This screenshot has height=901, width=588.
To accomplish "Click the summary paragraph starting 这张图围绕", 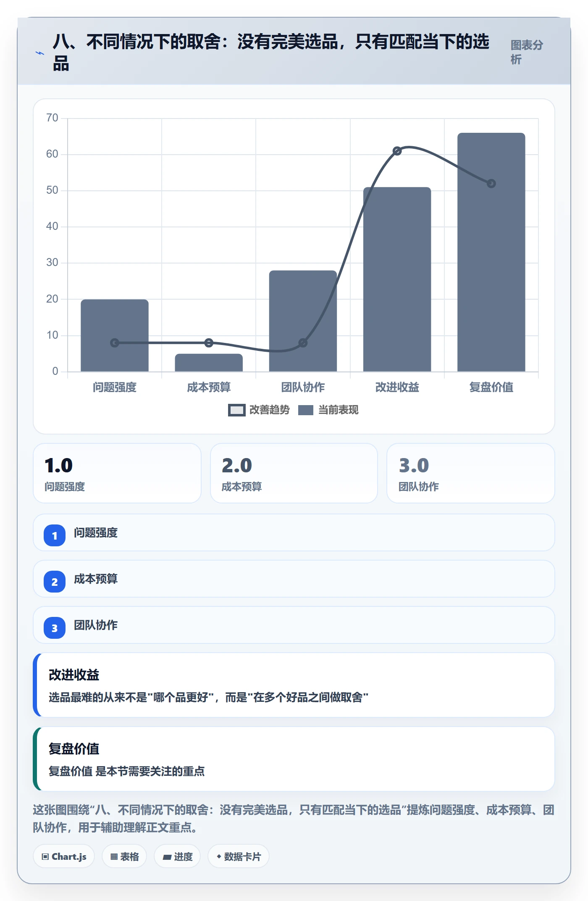I will point(294,819).
